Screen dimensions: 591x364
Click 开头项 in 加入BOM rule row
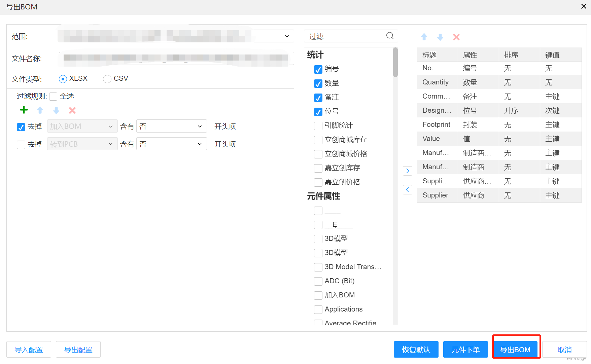[225, 126]
